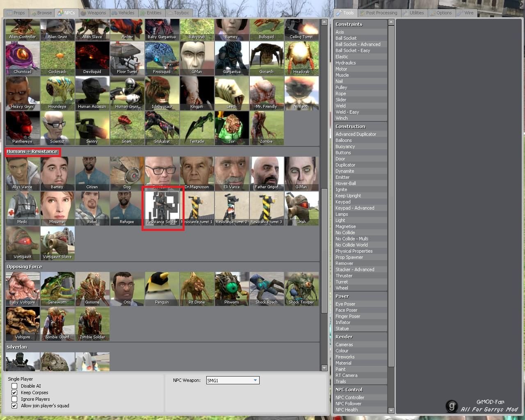Pick the Vortigaunt NPC icon
The image size is (525, 420).
[23, 243]
